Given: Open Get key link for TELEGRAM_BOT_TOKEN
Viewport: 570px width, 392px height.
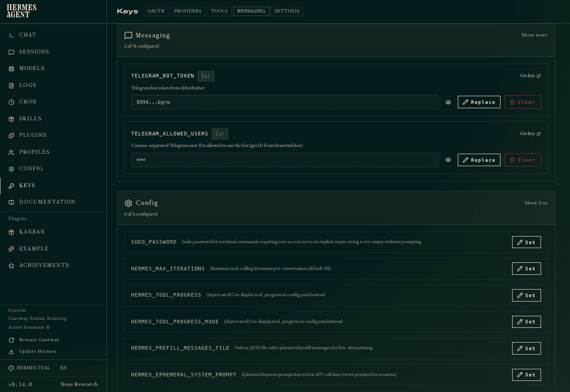Looking at the screenshot, I should click(530, 76).
